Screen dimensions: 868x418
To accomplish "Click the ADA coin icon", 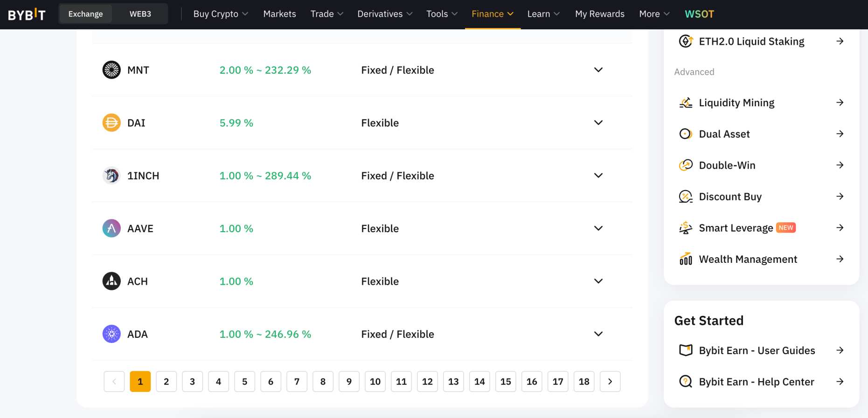I will coord(111,334).
